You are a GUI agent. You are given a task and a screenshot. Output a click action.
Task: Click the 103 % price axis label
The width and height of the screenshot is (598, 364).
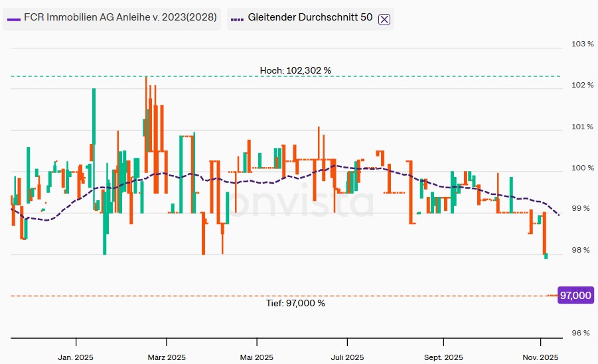[582, 44]
